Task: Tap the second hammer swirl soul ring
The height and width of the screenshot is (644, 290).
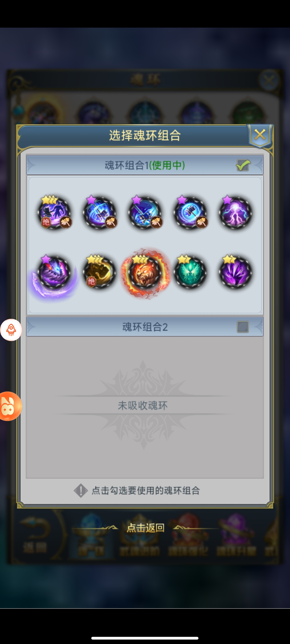Action: pos(99,213)
